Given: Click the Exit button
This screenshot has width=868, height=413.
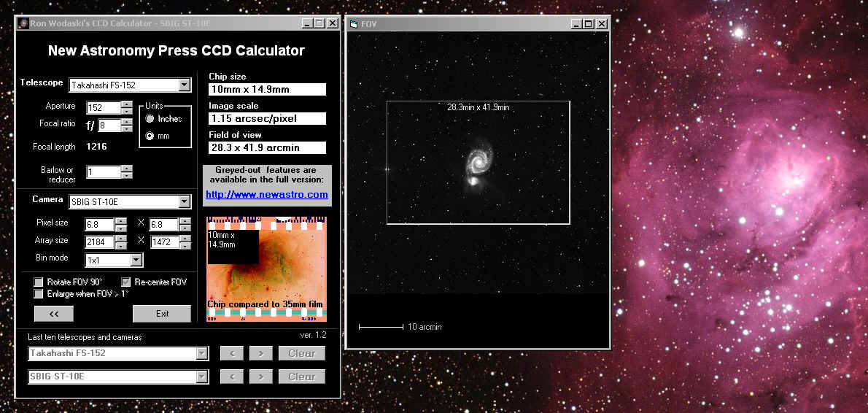Looking at the screenshot, I should pos(162,314).
